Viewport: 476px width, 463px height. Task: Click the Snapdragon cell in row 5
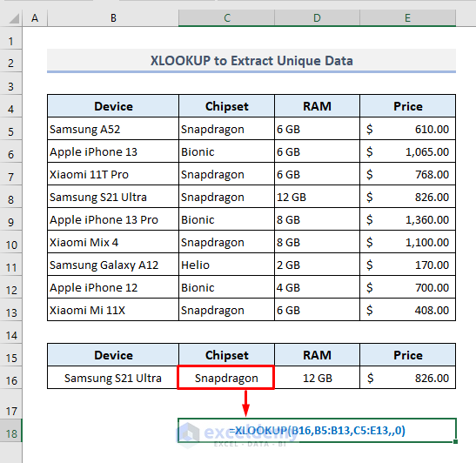pos(227,129)
